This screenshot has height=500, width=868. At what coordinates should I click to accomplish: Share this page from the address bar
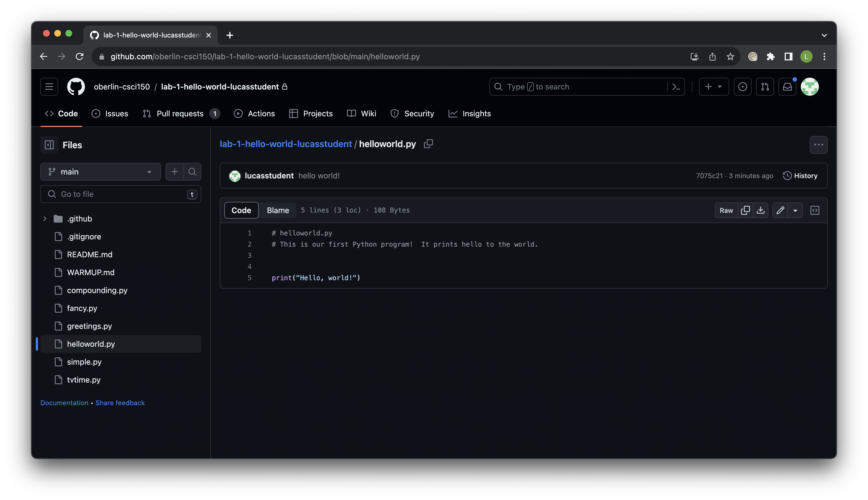712,57
